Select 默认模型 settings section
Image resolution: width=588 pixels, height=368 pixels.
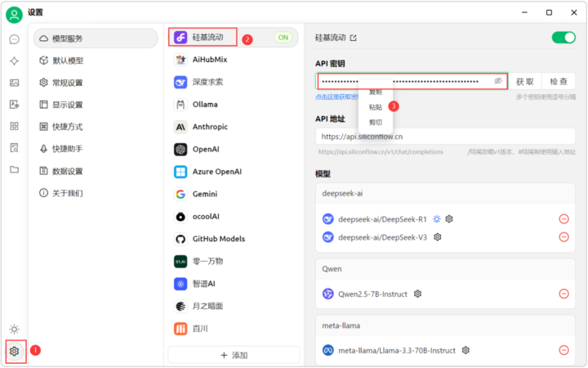point(96,61)
